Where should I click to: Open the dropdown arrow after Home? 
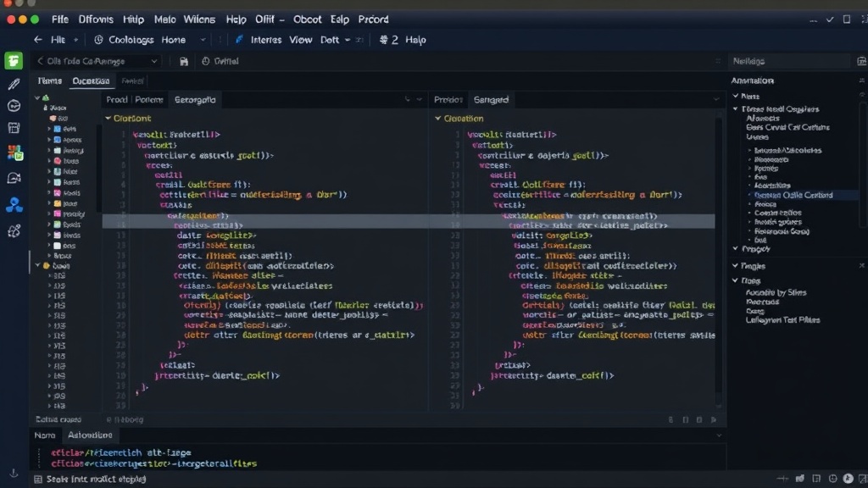(203, 40)
